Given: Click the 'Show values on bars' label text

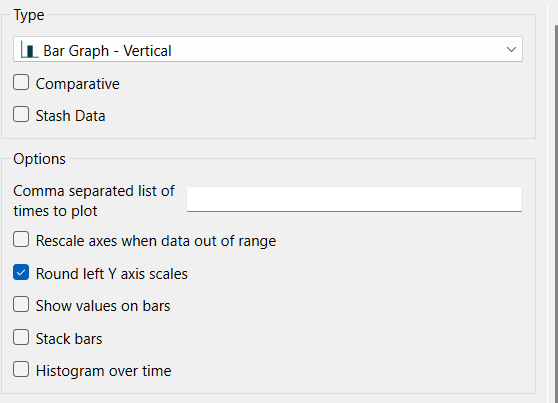Looking at the screenshot, I should click(x=103, y=306).
